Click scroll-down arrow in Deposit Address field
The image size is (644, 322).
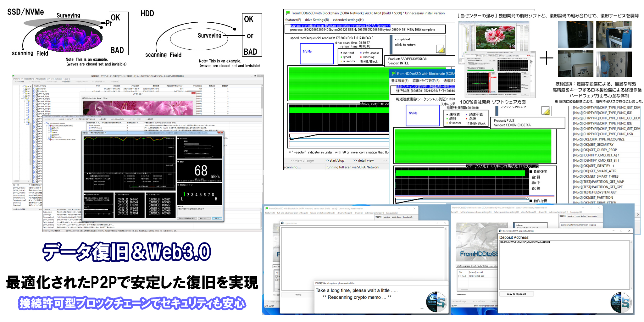point(630,288)
